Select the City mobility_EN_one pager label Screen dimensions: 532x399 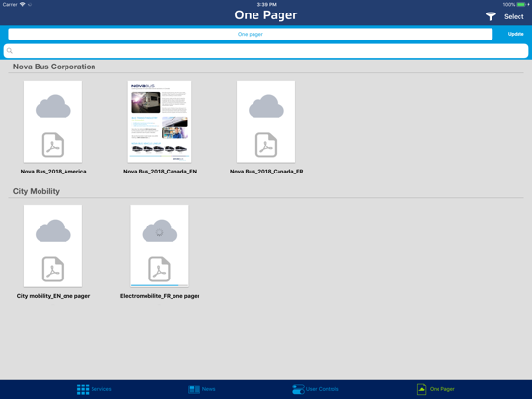tap(53, 296)
